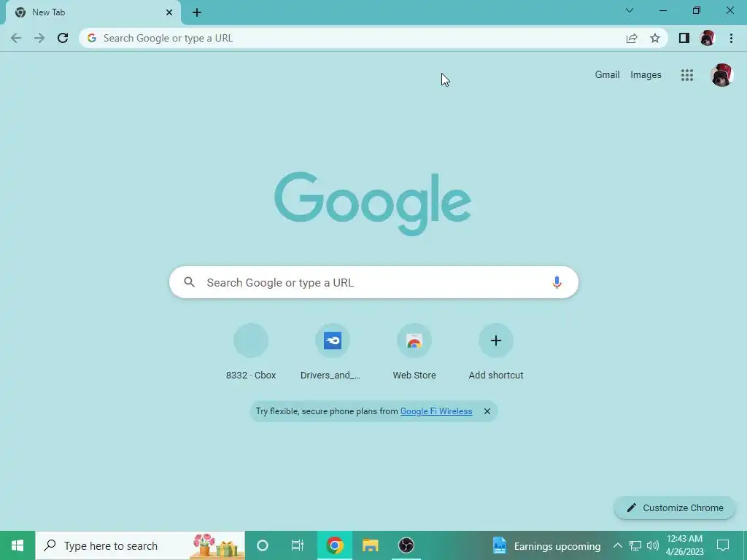Show hidden system tray icons
Image resolution: width=747 pixels, height=560 pixels.
point(617,545)
